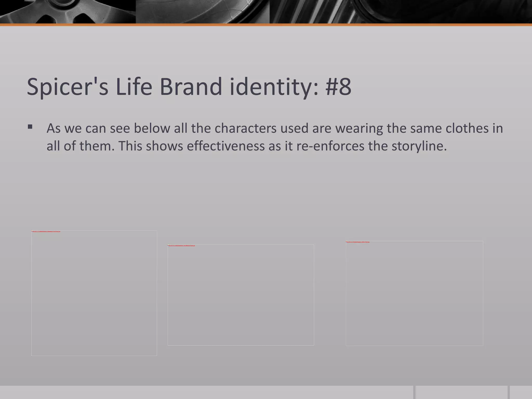The image size is (532, 399).
Task: Select the right missing-image placeholder frame
Action: (414, 293)
